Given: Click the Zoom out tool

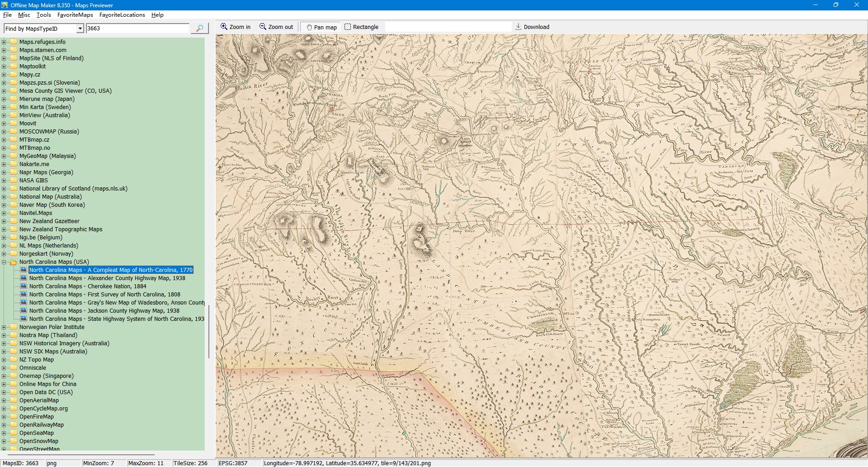Looking at the screenshot, I should [x=276, y=27].
